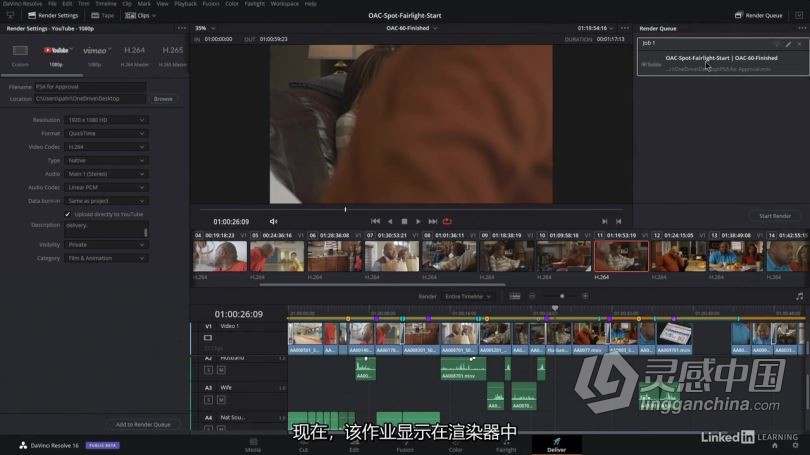Open the viewer options menu

click(x=625, y=28)
